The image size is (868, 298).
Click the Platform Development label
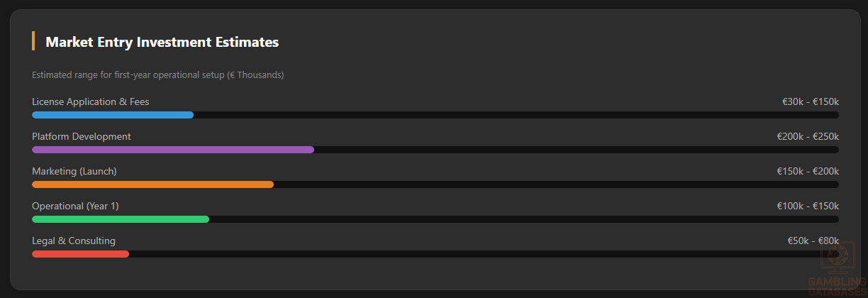(x=82, y=136)
